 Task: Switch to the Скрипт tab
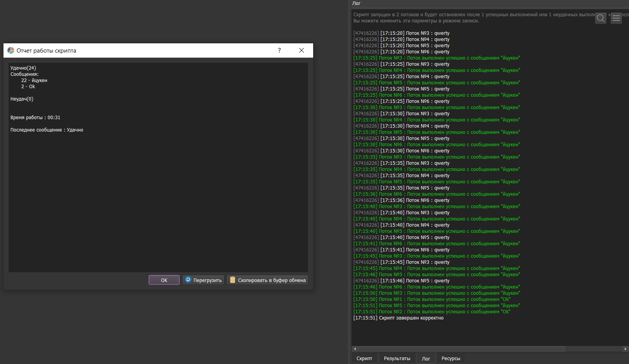pyautogui.click(x=364, y=359)
